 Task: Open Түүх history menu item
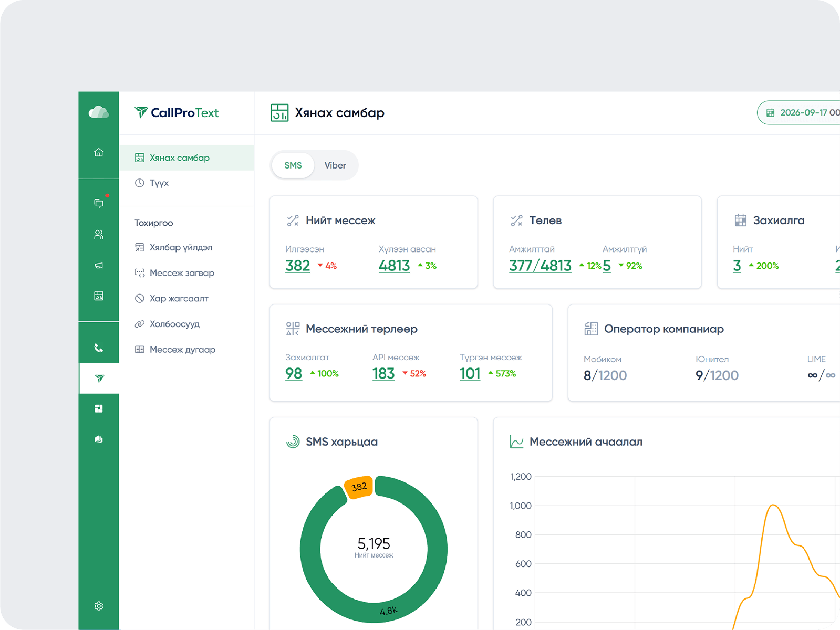point(187,183)
